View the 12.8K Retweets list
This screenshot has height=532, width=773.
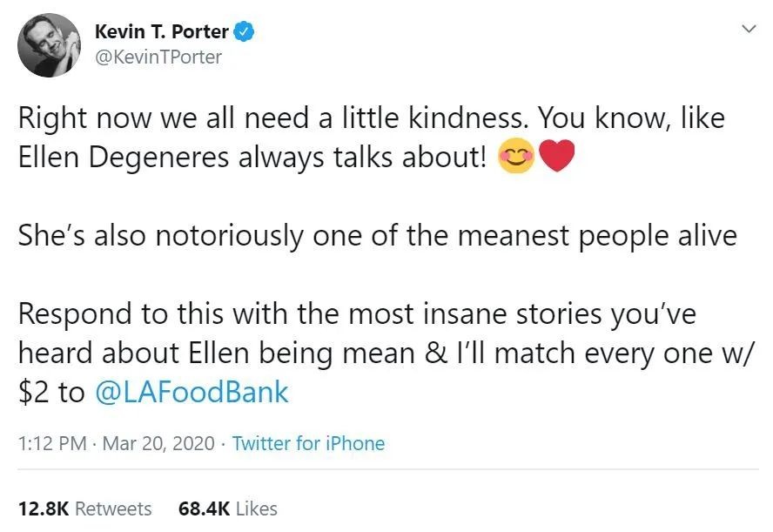[84, 508]
